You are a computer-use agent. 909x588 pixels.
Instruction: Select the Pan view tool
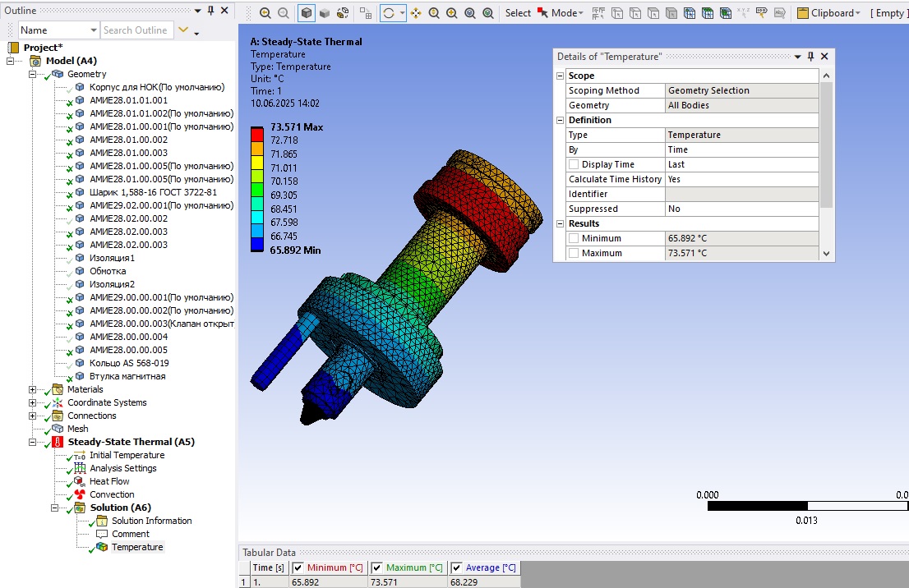(416, 13)
